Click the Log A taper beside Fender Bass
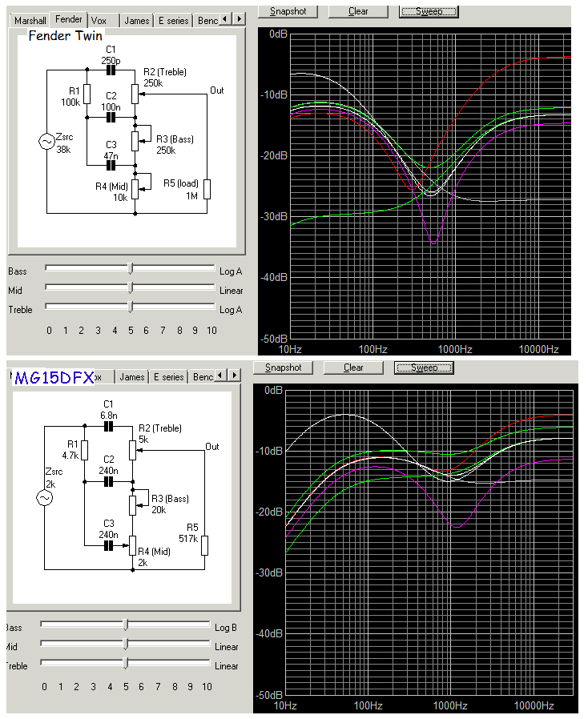Screen dimensions: 588x719 click(231, 271)
